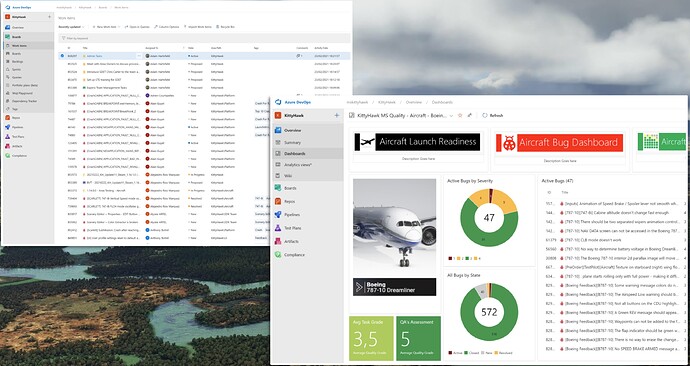690x366 pixels.
Task: Open Overview in Work Items window sidebar
Action: click(x=15, y=27)
